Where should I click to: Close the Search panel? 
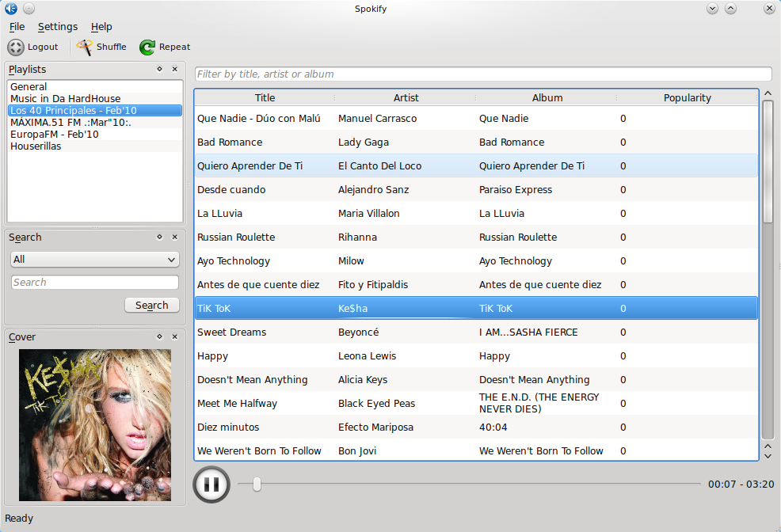[175, 237]
